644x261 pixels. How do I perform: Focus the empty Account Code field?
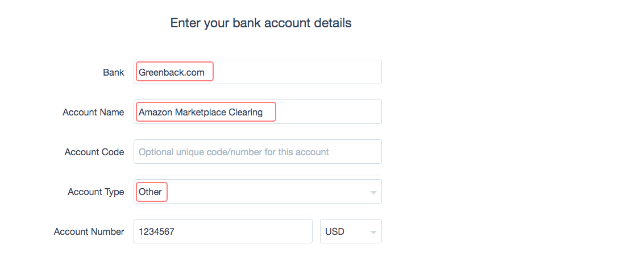point(257,152)
